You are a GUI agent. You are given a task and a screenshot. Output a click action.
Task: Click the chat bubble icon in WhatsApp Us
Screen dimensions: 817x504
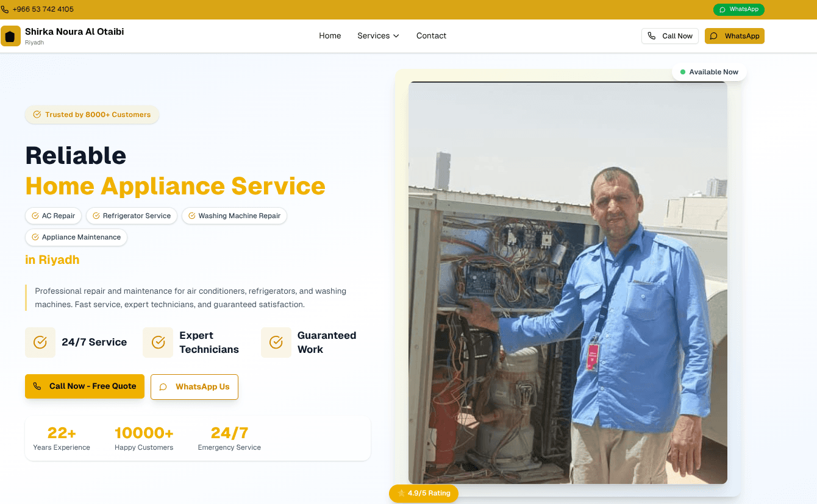click(163, 387)
